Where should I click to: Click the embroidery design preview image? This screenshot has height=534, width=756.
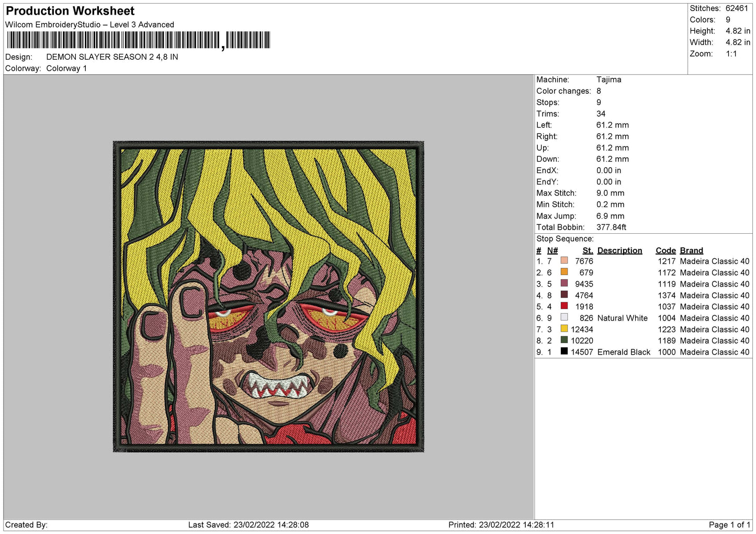pyautogui.click(x=268, y=297)
